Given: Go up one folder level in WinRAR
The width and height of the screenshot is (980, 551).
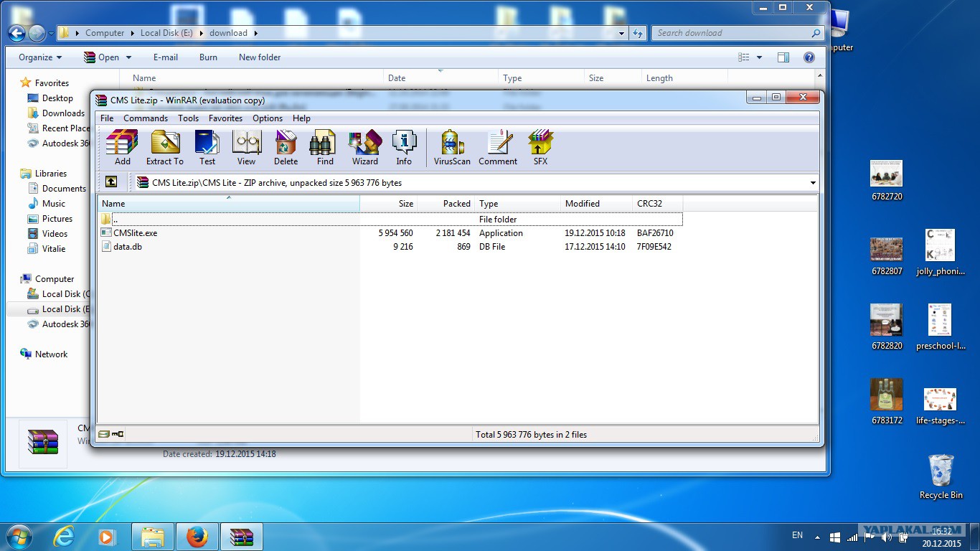Looking at the screenshot, I should pos(111,182).
